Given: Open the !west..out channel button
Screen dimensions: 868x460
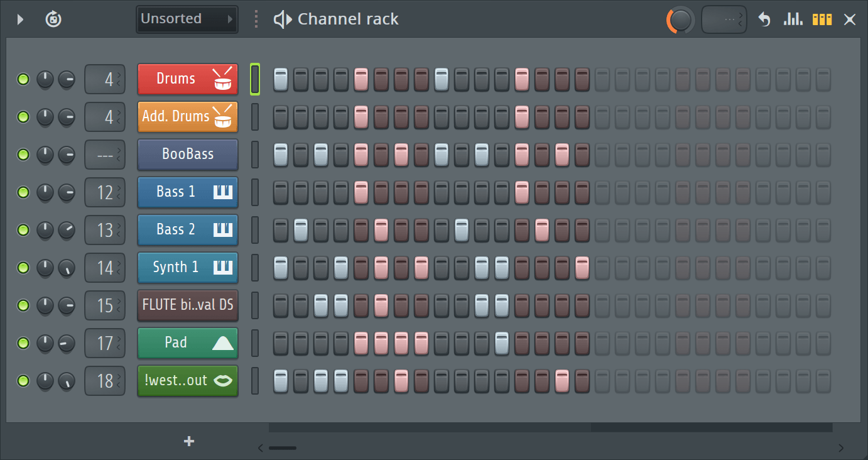Looking at the screenshot, I should (188, 381).
